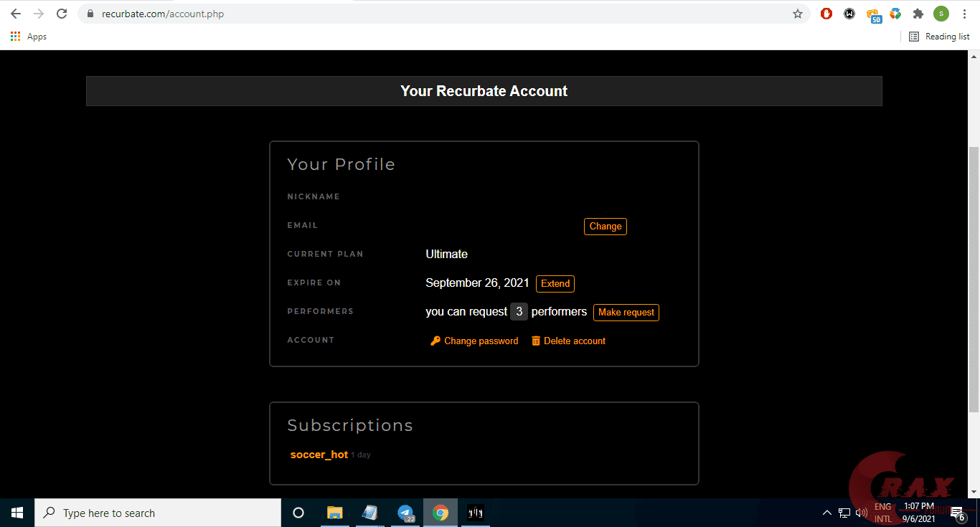Expand the hidden icons tray arrow
Image resolution: width=980 pixels, height=527 pixels.
[x=827, y=513]
